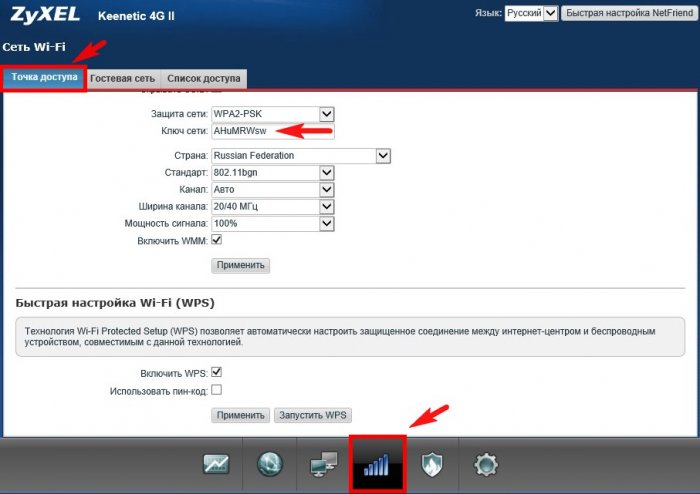Screen dimensions: 700x494
Task: Open the Internet globe icon
Action: (x=270, y=464)
